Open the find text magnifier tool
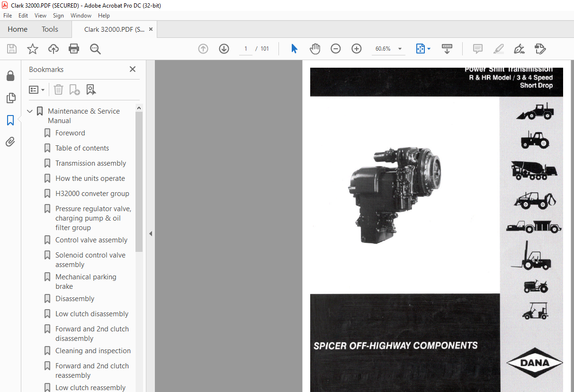The image size is (574, 392). tap(95, 49)
